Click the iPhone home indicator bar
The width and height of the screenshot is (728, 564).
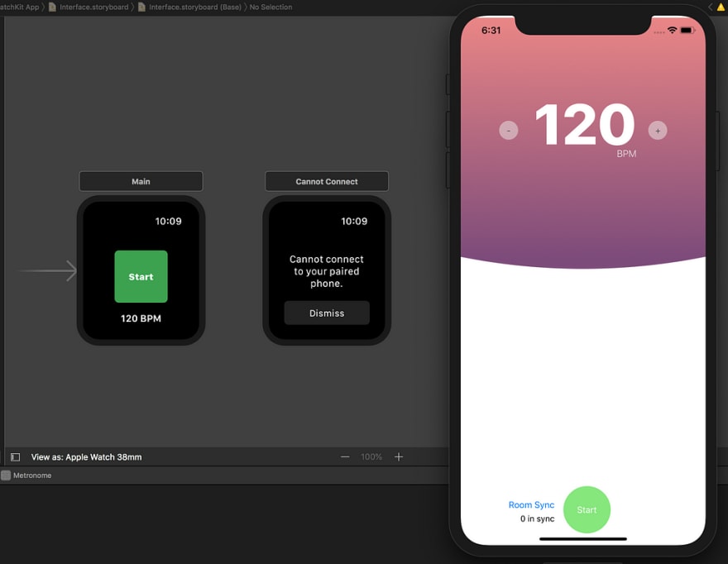click(x=583, y=539)
